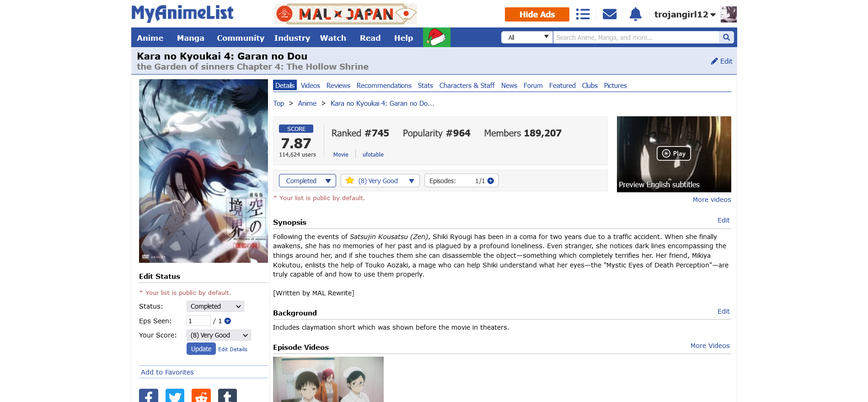The image size is (868, 402).
Task: Select the Details tab
Action: click(285, 86)
